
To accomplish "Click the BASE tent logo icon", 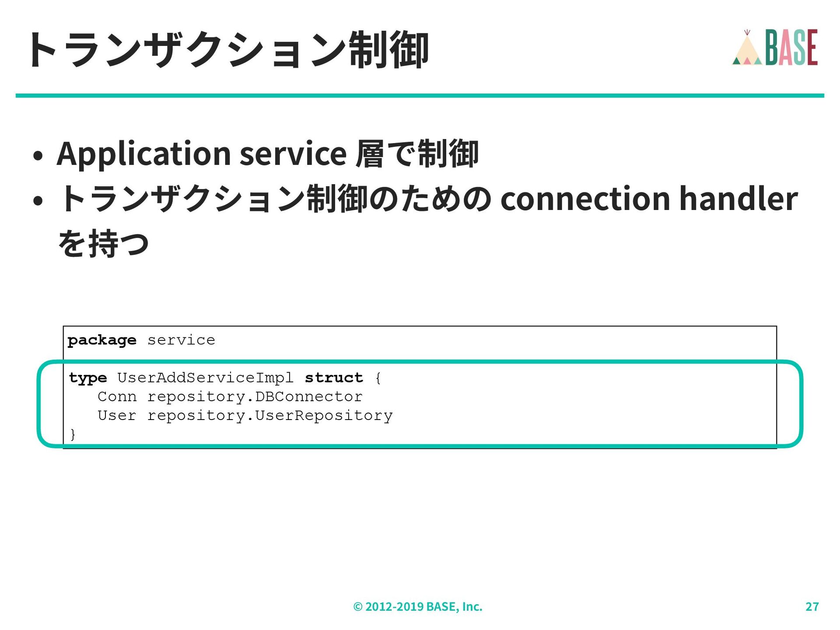I will [x=747, y=49].
